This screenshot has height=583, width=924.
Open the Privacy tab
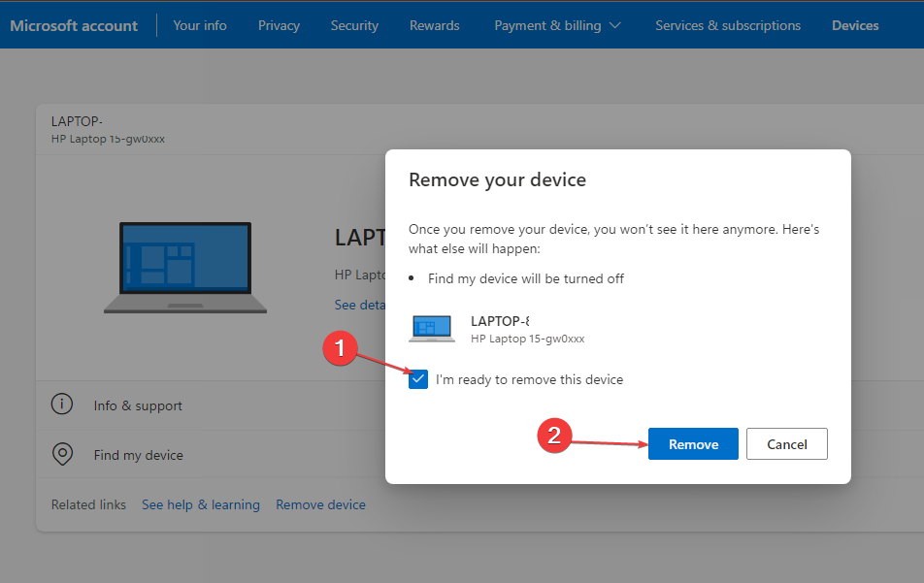click(279, 25)
